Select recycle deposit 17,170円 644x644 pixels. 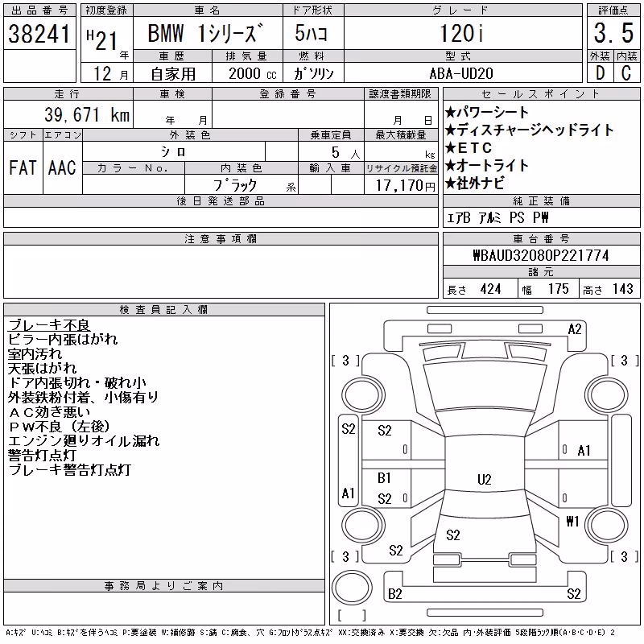point(405,186)
